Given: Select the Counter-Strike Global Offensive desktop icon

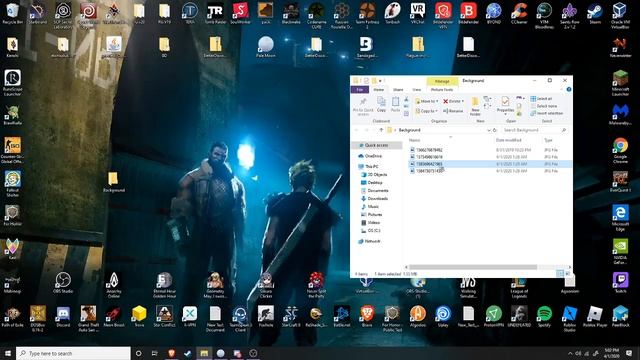Looking at the screenshot, I should tap(12, 150).
